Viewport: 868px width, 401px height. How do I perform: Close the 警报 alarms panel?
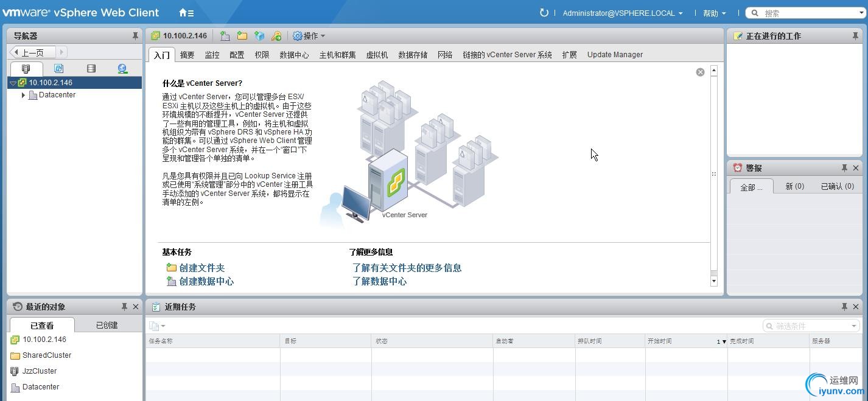click(x=856, y=168)
